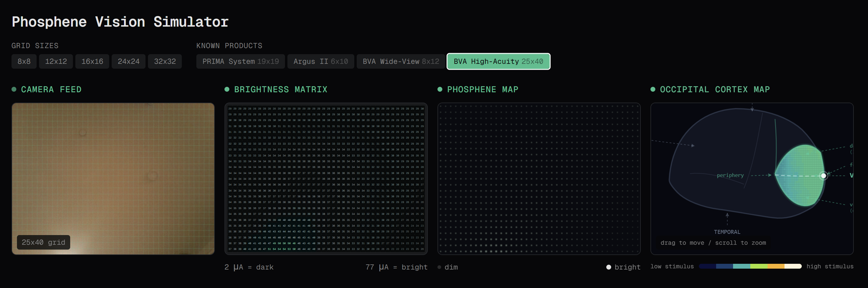Switch to the Argus II 6x10 product
868x288 pixels.
click(x=320, y=61)
